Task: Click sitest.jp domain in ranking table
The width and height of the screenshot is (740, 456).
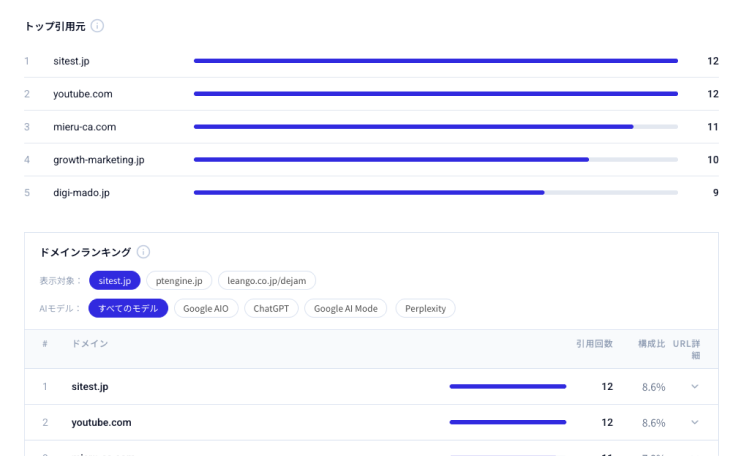Action: point(90,387)
